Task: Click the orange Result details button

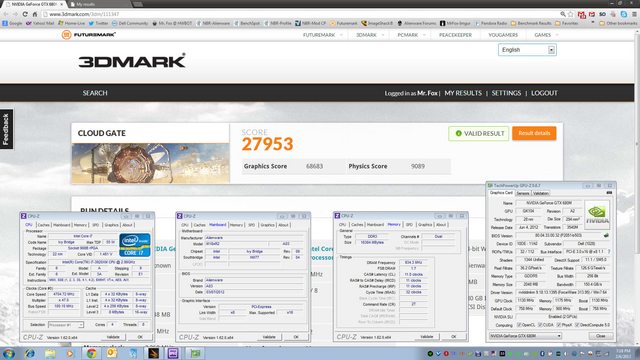Action: pyautogui.click(x=534, y=133)
